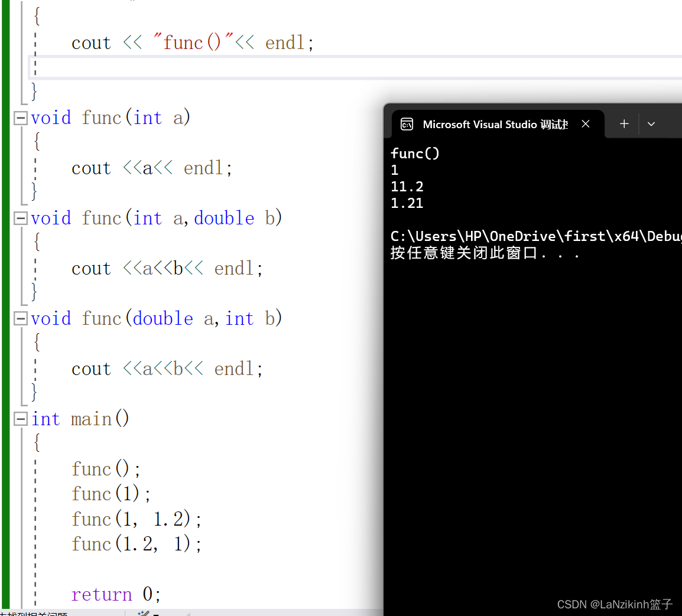This screenshot has height=616, width=682.
Task: Click the "func()" string literal in cout line
Action: point(194,43)
